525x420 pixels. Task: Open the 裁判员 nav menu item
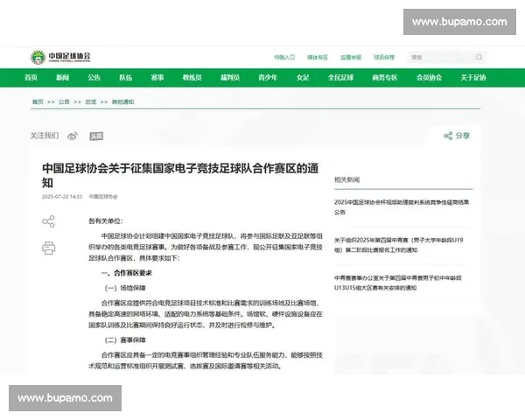coord(230,78)
